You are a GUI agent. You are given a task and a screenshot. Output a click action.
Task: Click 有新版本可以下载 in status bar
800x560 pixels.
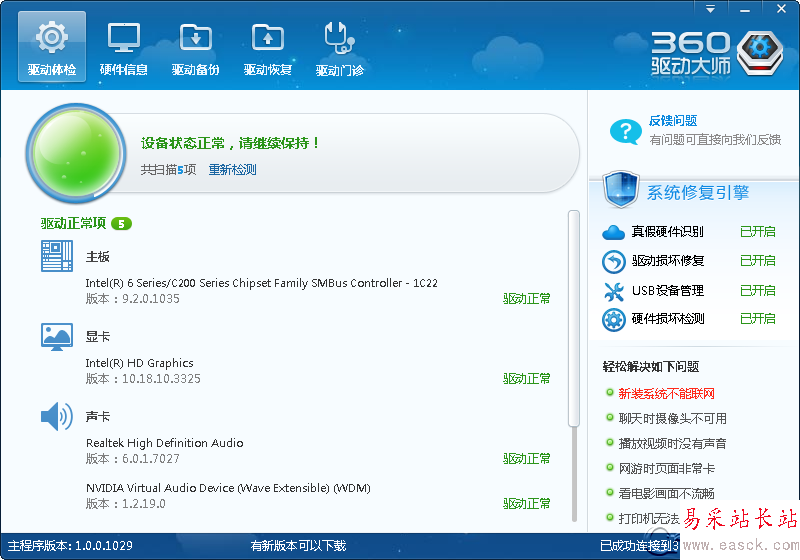click(x=298, y=546)
